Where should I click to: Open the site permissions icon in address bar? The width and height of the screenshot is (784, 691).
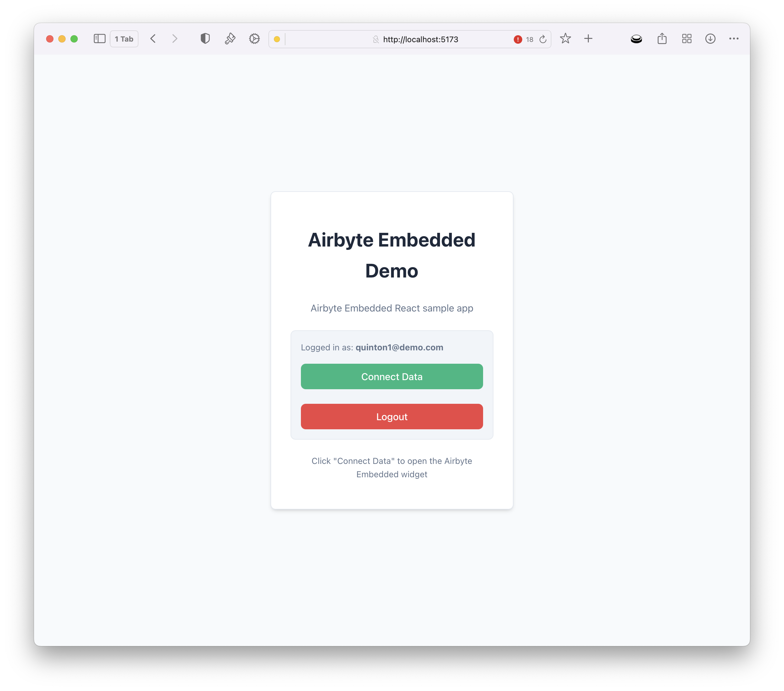pyautogui.click(x=377, y=39)
